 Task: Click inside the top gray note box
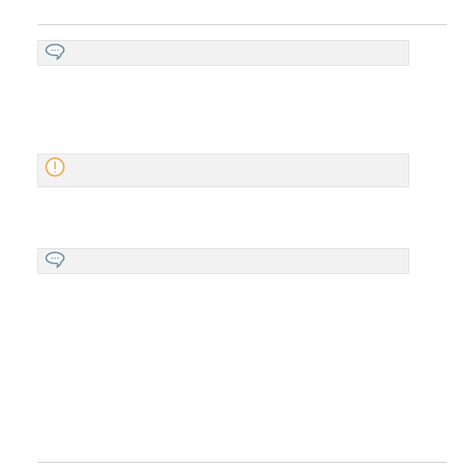pyautogui.click(x=223, y=53)
